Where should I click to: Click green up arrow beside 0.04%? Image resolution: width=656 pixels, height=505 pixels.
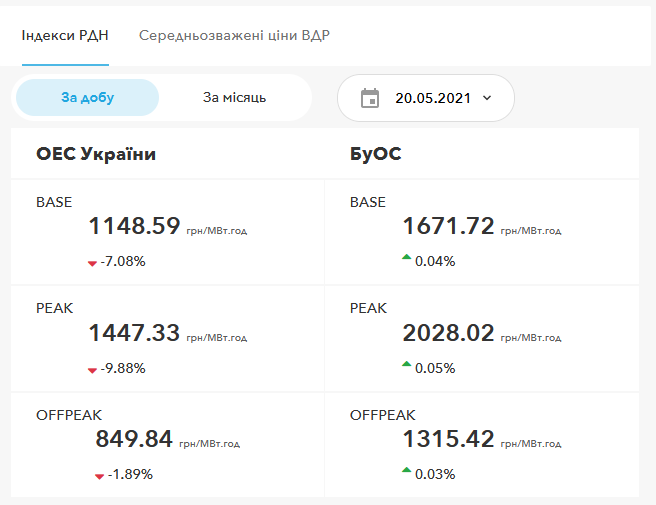(406, 259)
